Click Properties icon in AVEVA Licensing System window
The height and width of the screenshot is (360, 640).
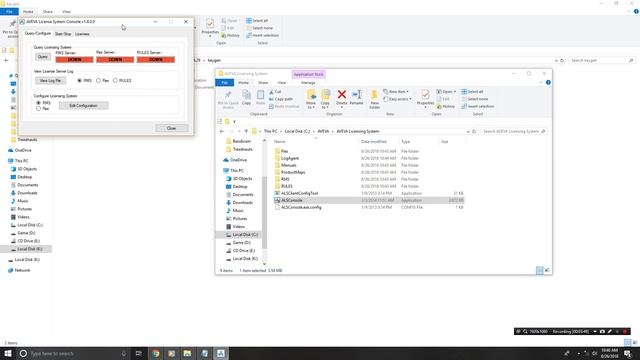(425, 95)
